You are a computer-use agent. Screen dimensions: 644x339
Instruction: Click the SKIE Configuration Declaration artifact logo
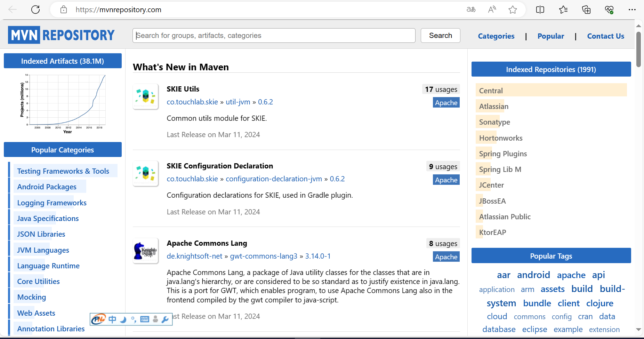point(146,173)
